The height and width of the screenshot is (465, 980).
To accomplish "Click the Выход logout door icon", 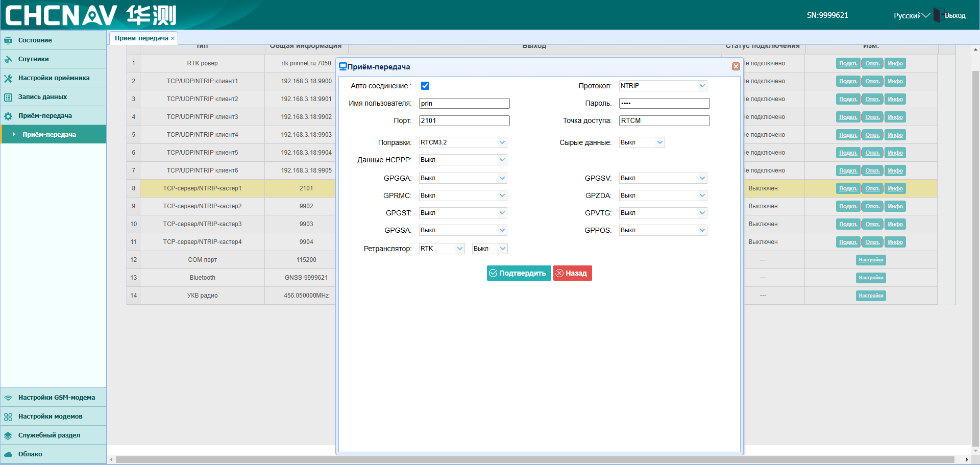I will [938, 15].
